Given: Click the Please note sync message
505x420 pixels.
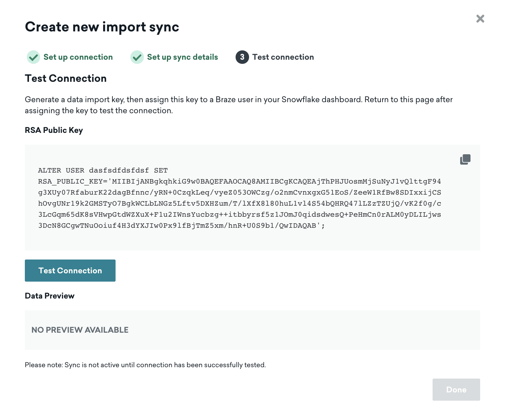Looking at the screenshot, I should 145,365.
